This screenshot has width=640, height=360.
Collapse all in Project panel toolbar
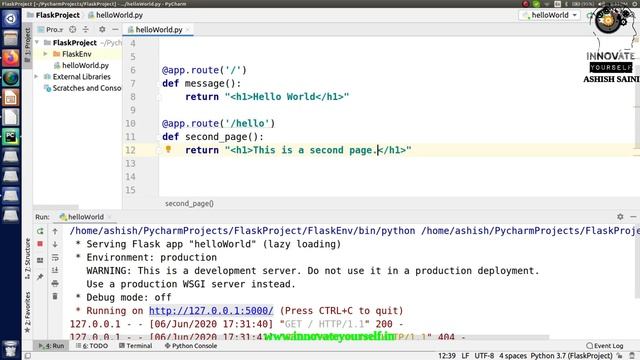click(x=86, y=29)
